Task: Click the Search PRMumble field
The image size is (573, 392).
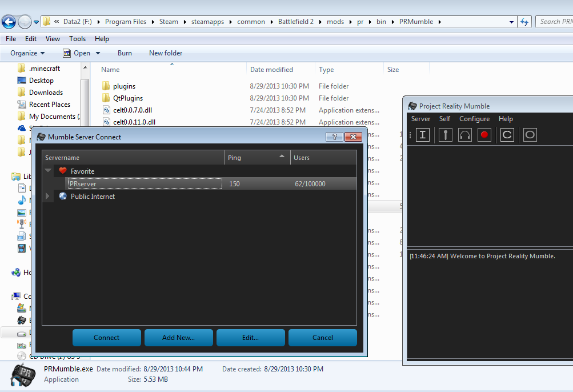Action: click(555, 22)
